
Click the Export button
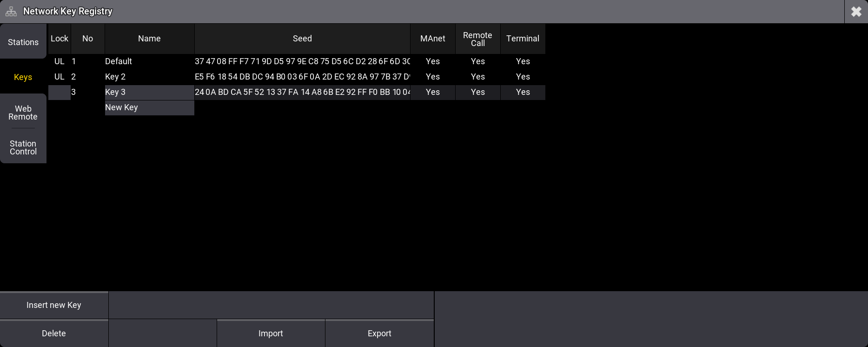[379, 334]
